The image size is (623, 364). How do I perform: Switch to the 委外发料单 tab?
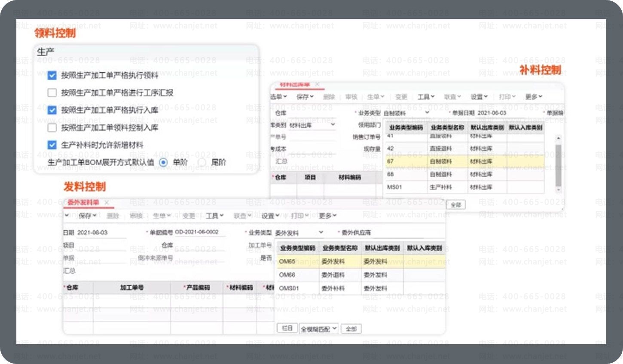83,203
